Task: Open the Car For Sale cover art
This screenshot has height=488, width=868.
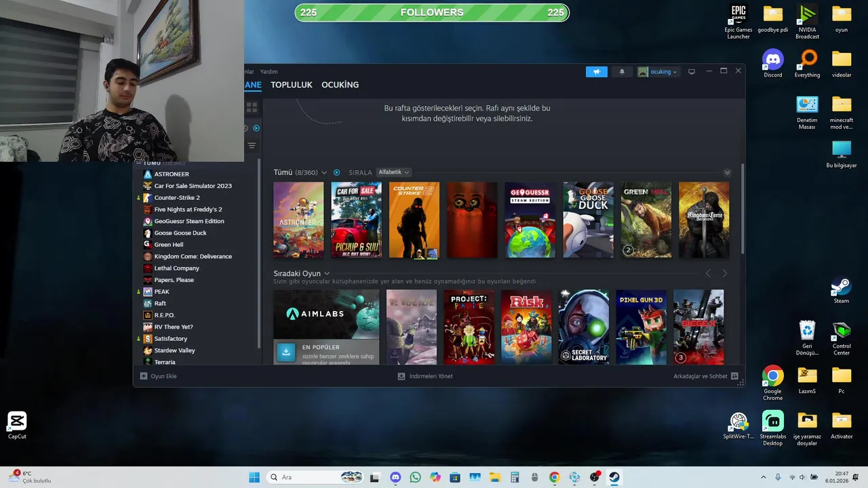Action: pos(356,220)
